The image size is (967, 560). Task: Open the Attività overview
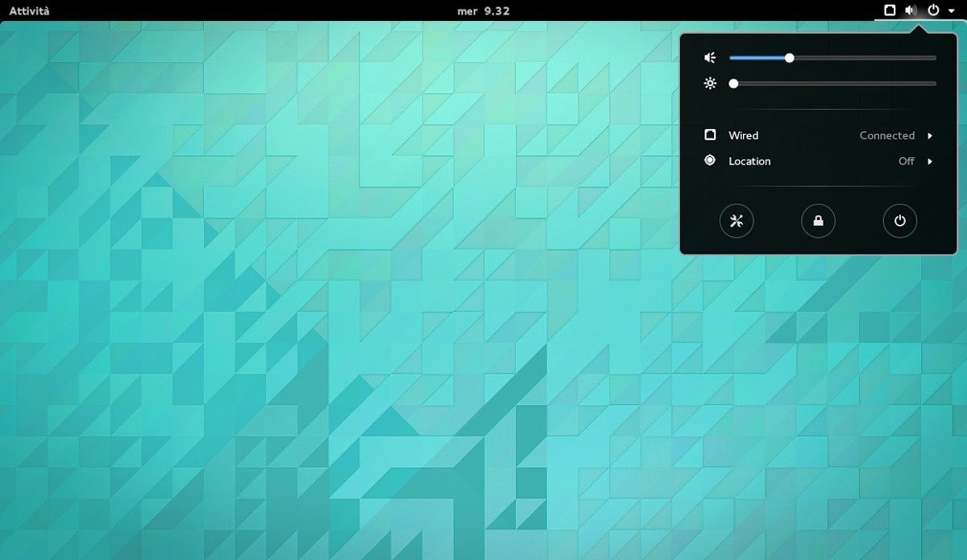[29, 10]
